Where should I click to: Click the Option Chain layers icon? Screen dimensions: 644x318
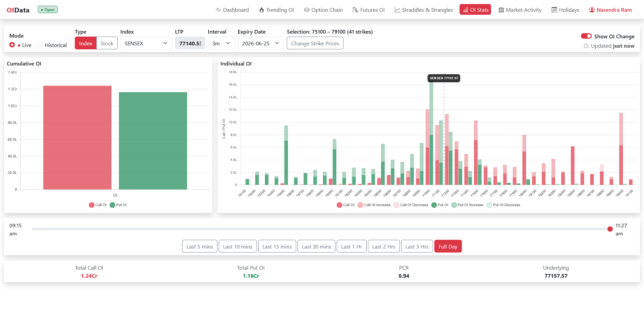coord(307,10)
